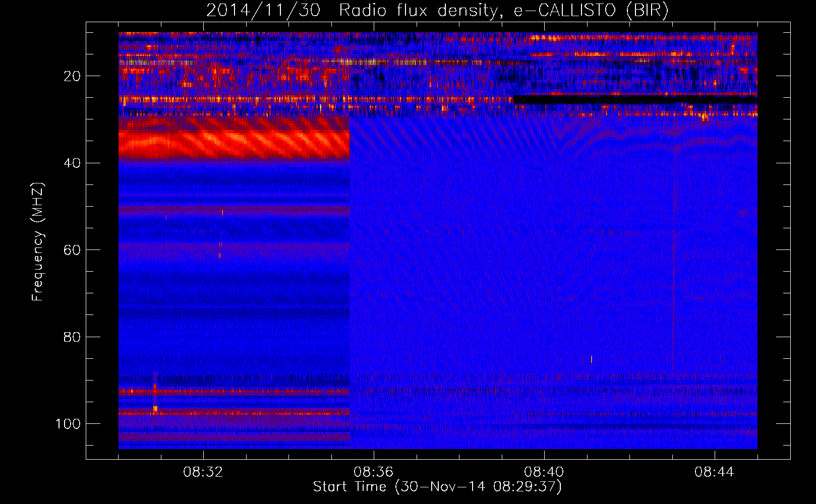This screenshot has height=504, width=816.
Task: Click the 08:32 time tick label
Action: click(x=203, y=472)
